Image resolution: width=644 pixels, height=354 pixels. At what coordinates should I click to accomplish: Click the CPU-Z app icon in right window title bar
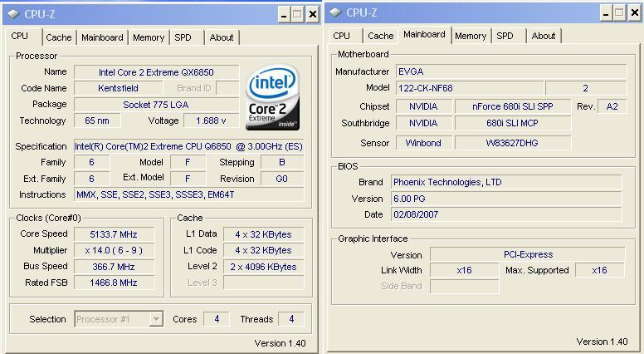point(335,12)
